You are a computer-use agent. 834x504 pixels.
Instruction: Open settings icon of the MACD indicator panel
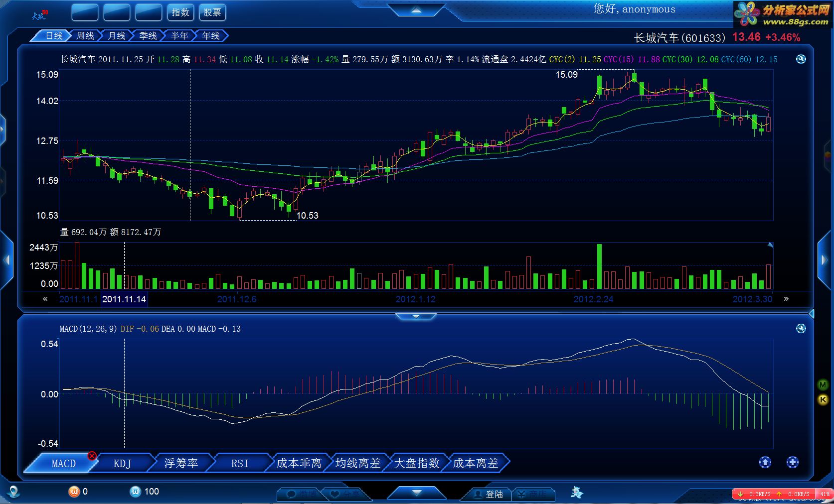(801, 328)
